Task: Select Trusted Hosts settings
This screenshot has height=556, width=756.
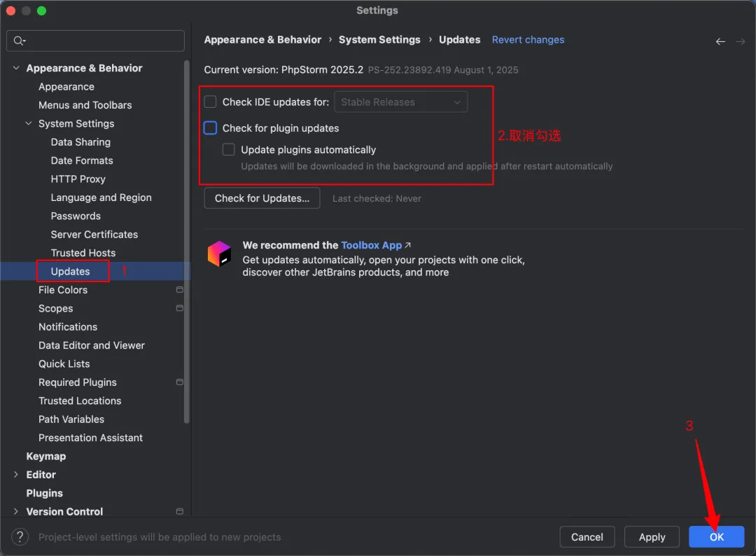Action: click(x=83, y=253)
